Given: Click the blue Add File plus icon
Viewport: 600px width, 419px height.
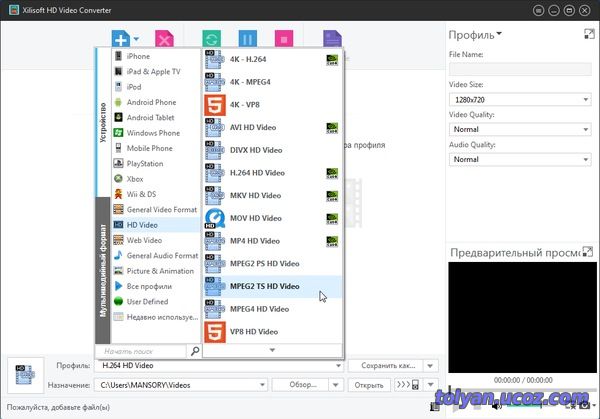Looking at the screenshot, I should 121,39.
